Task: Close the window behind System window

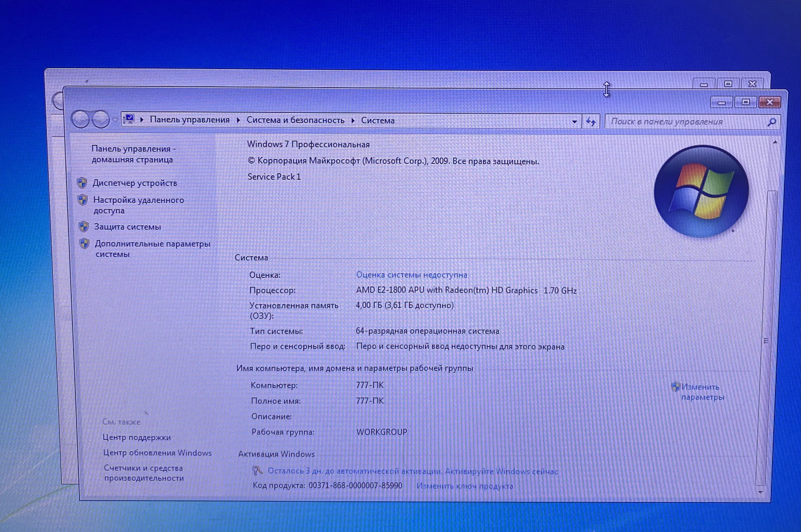Action: tap(752, 83)
